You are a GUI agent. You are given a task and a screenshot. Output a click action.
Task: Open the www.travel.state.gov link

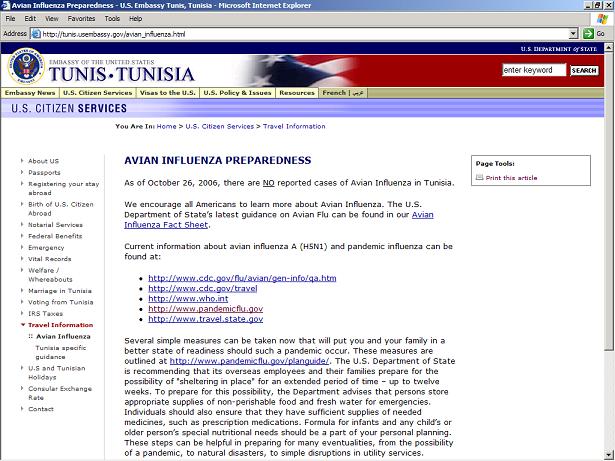206,319
